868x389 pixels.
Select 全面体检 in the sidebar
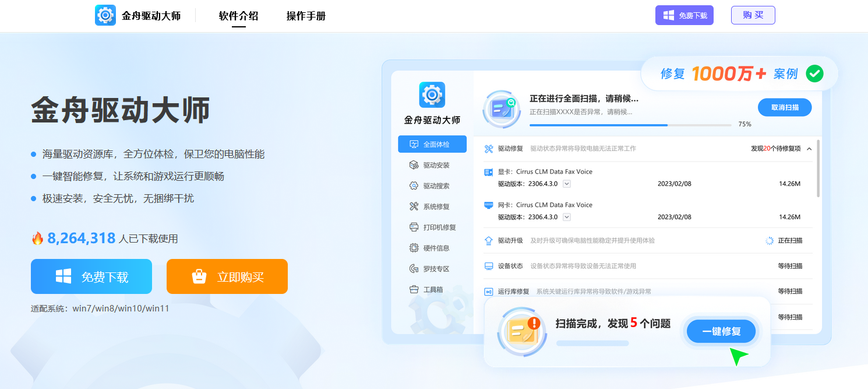tap(432, 144)
